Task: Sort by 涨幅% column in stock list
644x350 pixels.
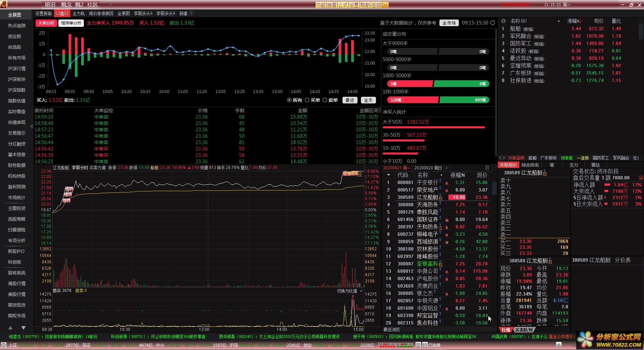Action: pos(458,175)
